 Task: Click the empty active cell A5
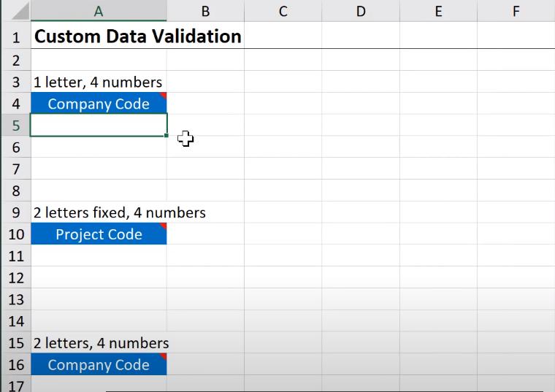(99, 125)
